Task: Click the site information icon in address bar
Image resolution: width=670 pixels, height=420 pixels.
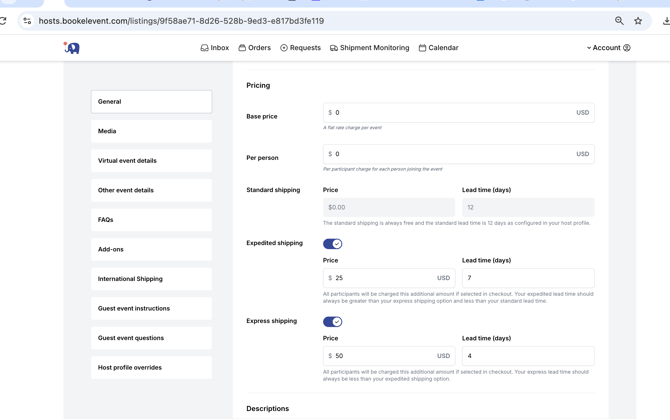Action: [27, 21]
